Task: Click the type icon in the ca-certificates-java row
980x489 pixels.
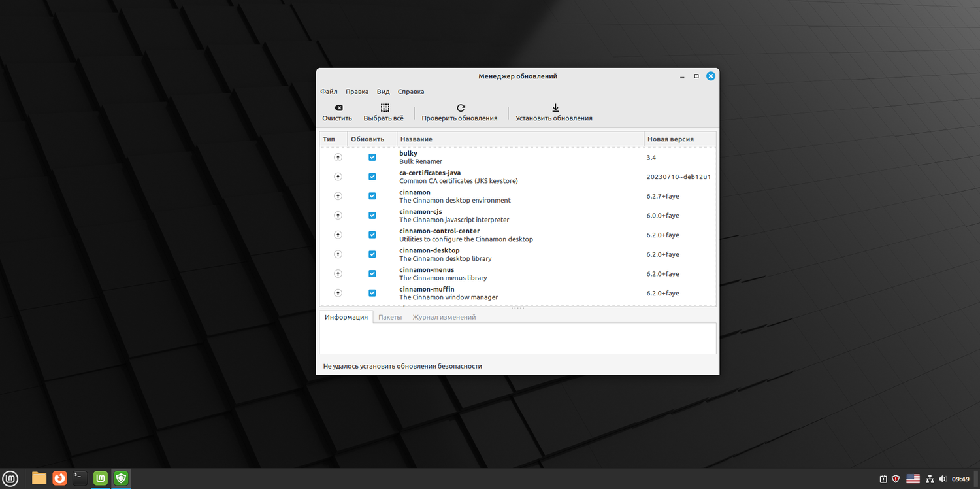Action: click(338, 177)
